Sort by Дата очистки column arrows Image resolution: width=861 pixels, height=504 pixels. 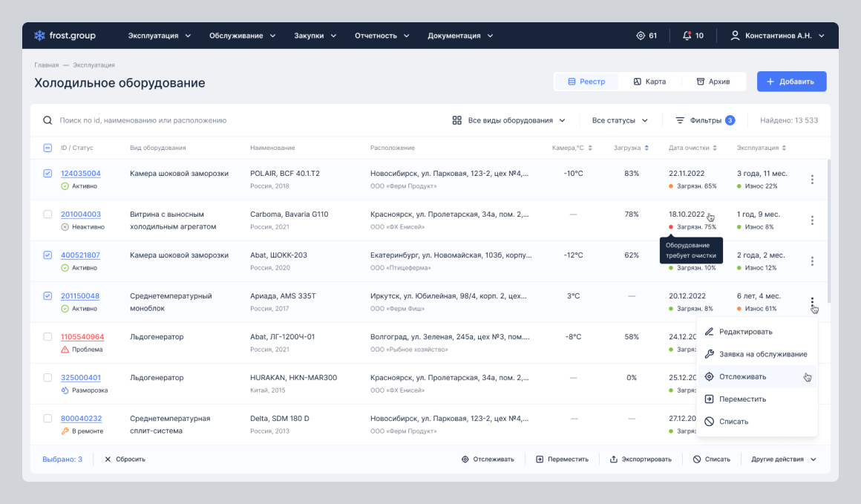tap(714, 148)
